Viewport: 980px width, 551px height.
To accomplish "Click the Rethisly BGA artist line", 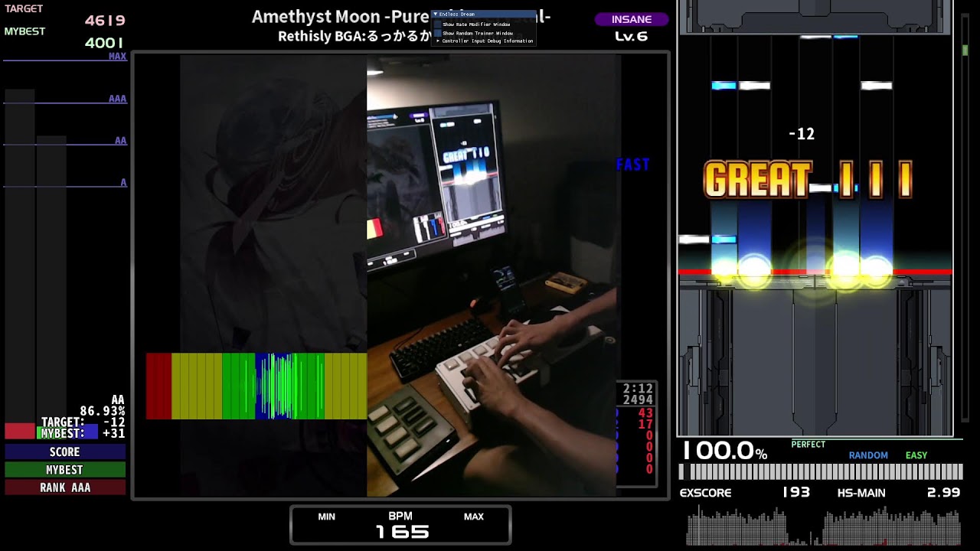I will (354, 36).
